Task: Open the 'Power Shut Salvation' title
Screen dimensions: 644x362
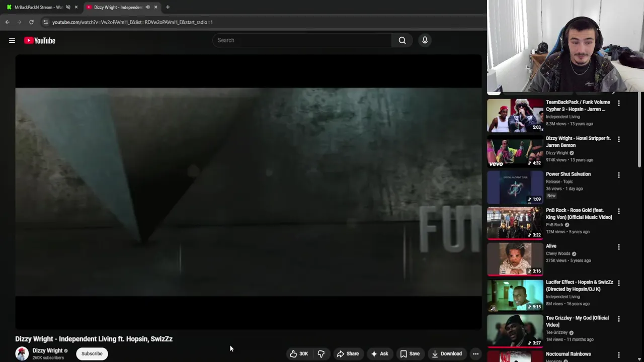Action: [x=568, y=174]
